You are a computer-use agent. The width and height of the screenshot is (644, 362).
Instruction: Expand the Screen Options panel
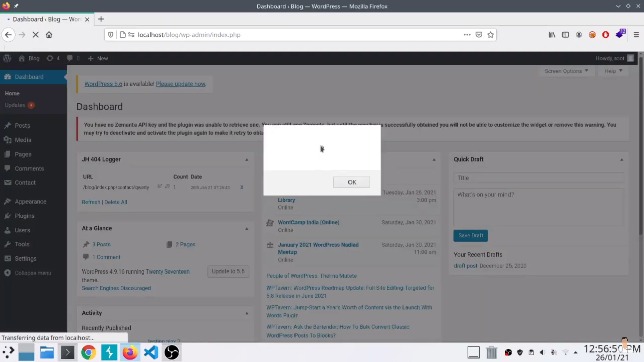point(566,71)
